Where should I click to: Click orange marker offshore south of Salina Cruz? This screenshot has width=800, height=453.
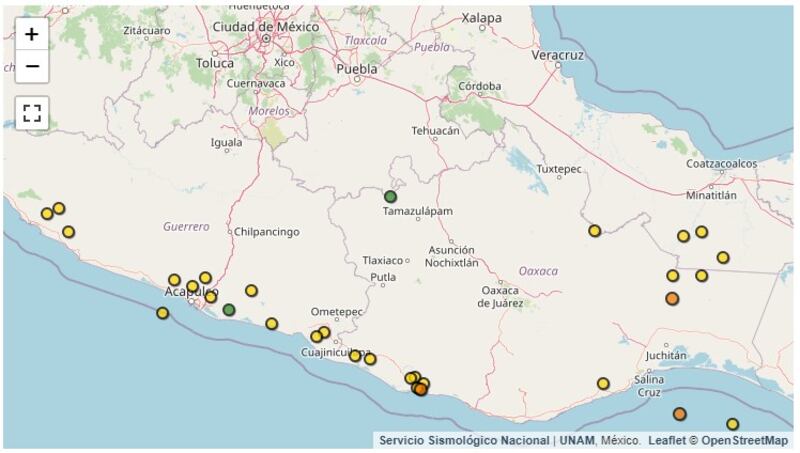[x=680, y=414]
